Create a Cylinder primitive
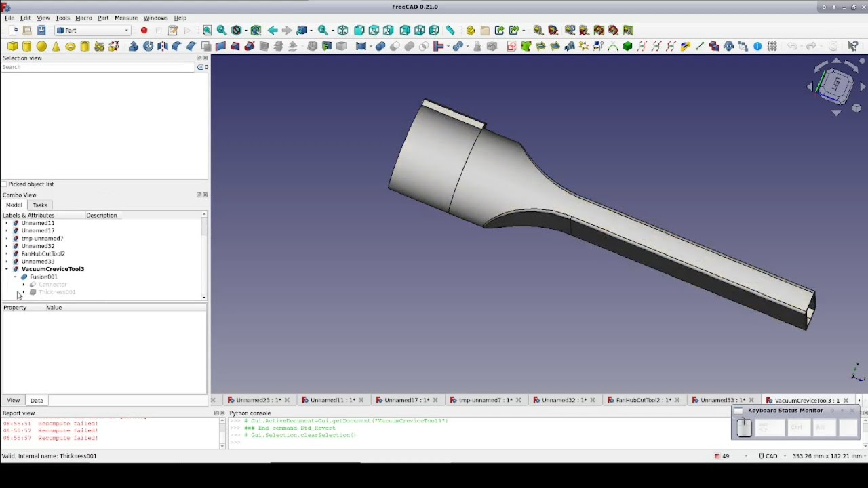Viewport: 868px width, 488px height. click(26, 46)
